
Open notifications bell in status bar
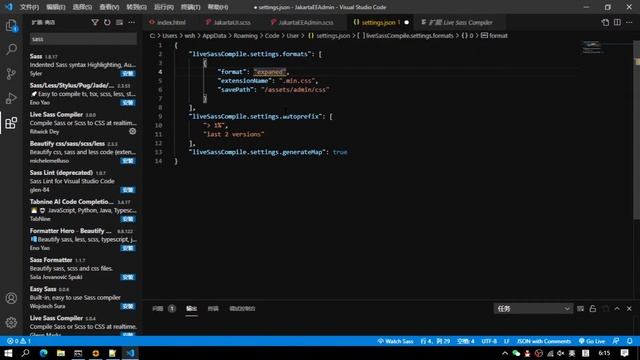coord(630,341)
